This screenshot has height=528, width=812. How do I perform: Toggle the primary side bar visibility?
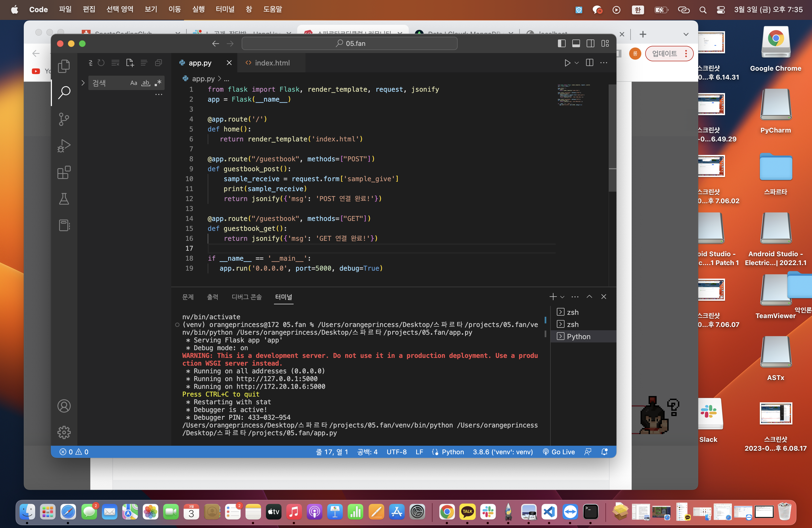click(x=561, y=43)
